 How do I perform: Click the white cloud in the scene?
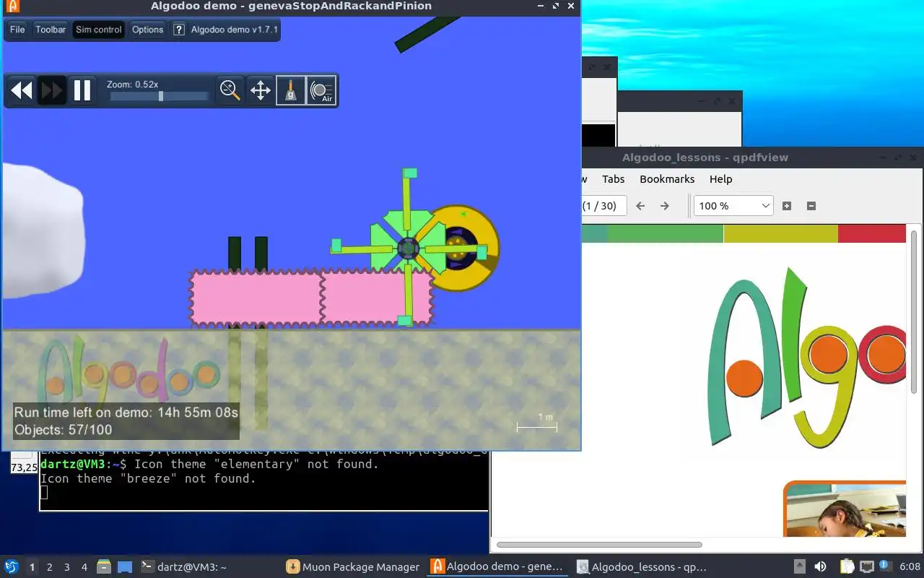point(42,230)
